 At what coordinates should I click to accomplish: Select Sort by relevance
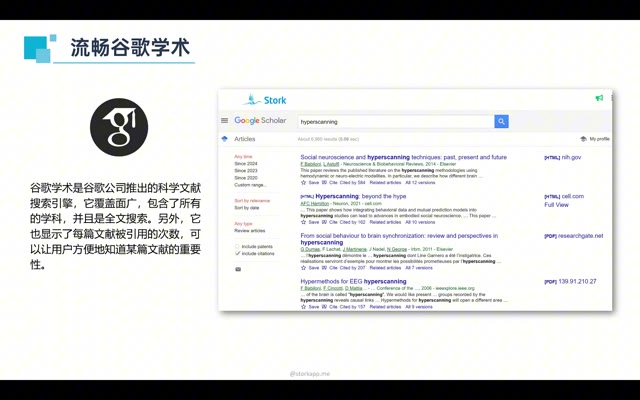click(252, 201)
